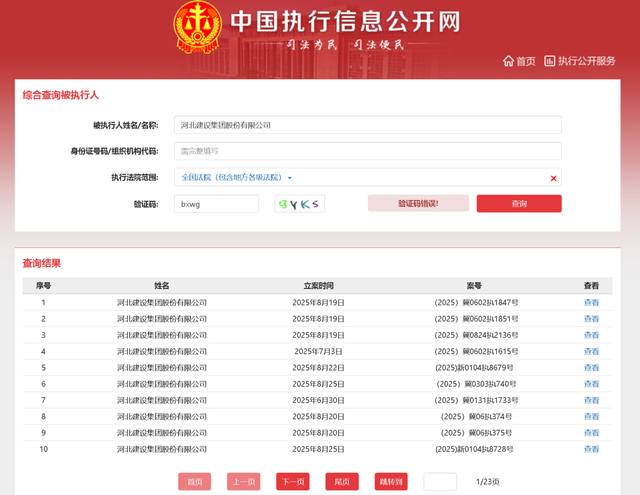This screenshot has width=640, height=495.
Task: View details for row 2 case 冀0602执1851号
Action: click(591, 319)
